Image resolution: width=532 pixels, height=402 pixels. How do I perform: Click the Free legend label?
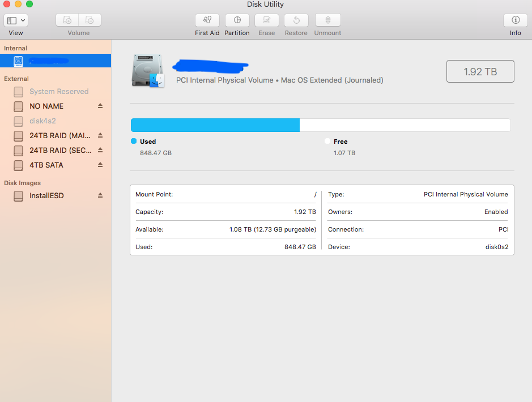[x=341, y=142]
